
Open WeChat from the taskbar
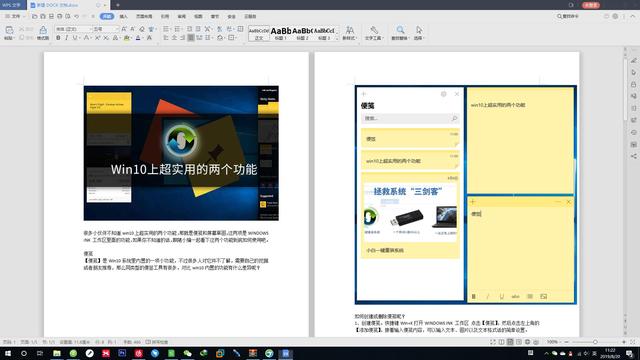pos(187,353)
